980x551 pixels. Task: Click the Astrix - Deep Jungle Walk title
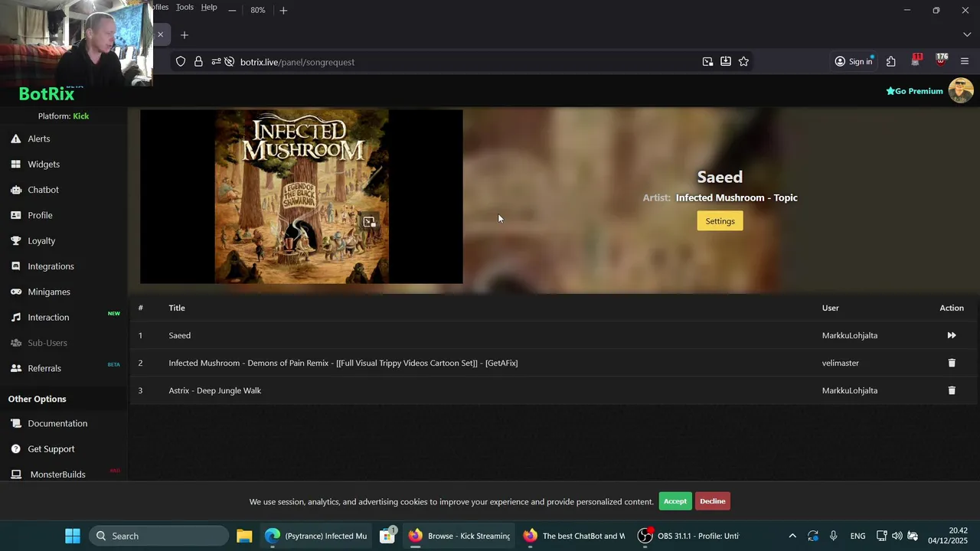coord(214,390)
